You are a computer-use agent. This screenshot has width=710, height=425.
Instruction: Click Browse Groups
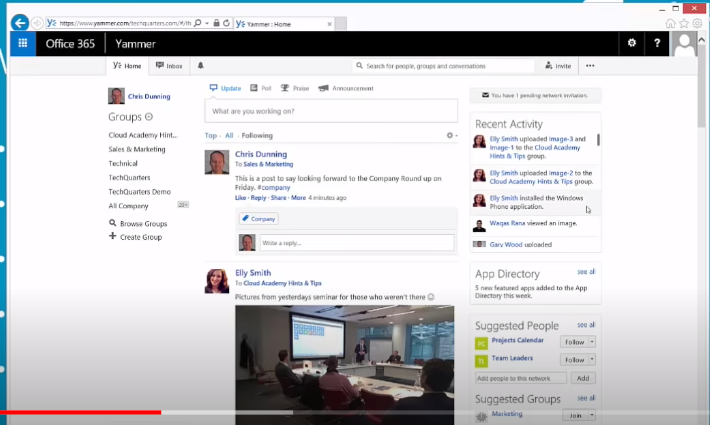click(x=138, y=224)
